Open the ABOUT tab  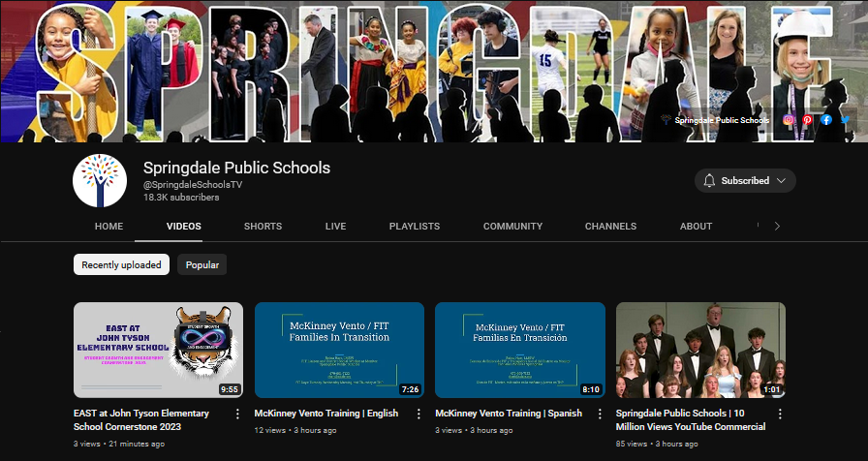696,227
